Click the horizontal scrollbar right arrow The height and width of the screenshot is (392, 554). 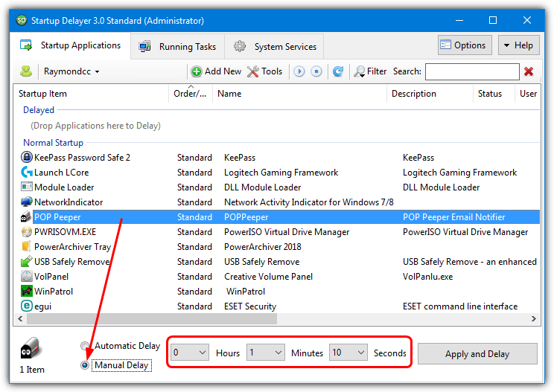[533, 318]
